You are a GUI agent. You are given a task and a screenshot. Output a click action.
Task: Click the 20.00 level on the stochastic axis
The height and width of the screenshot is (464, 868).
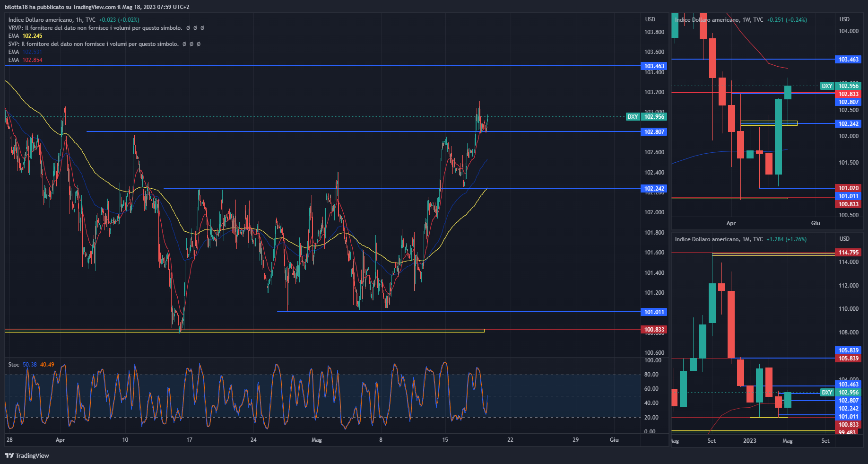pyautogui.click(x=651, y=418)
